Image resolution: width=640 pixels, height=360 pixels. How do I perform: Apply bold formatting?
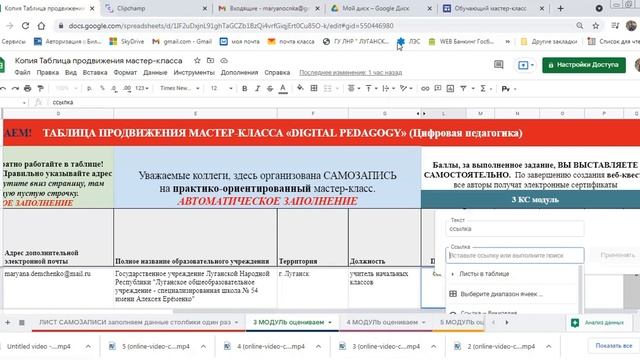coord(244,88)
